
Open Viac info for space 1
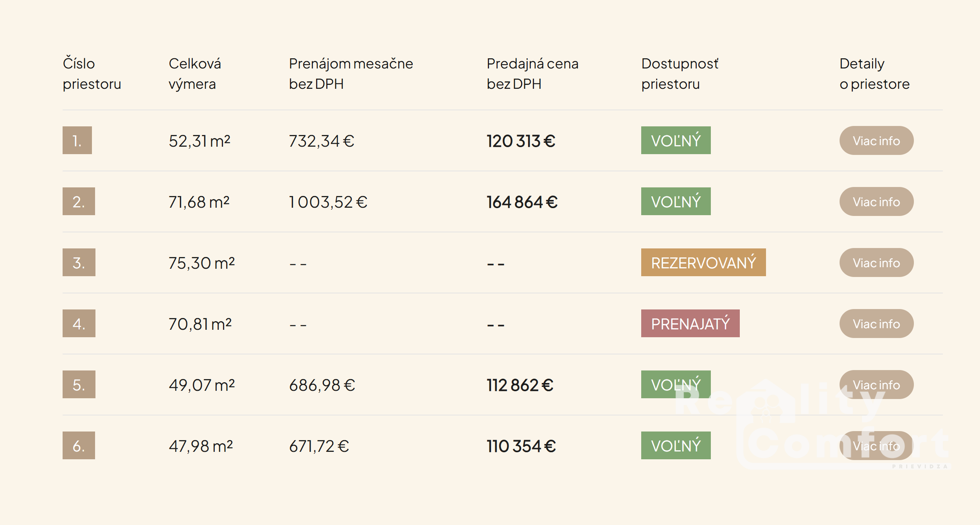(x=876, y=140)
